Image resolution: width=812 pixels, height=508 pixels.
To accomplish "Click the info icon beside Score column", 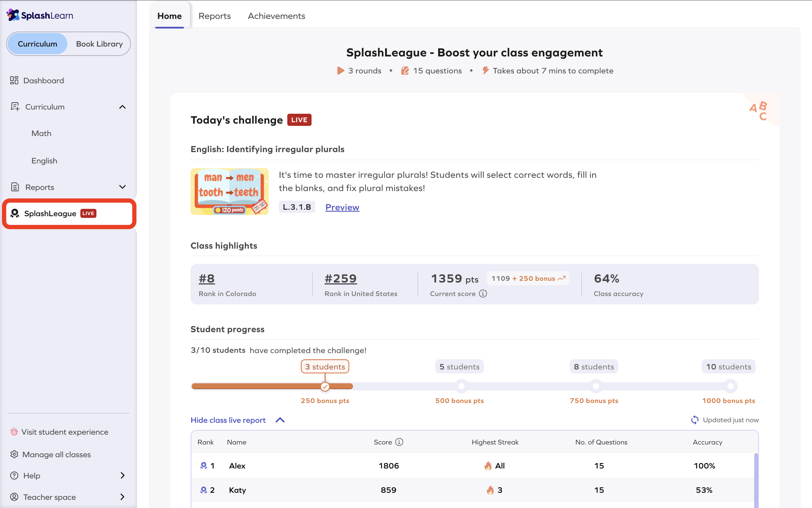I will pos(399,442).
